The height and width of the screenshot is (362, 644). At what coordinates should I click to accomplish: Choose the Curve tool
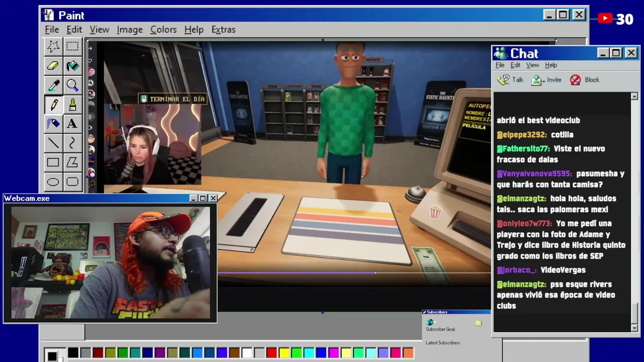tap(72, 143)
